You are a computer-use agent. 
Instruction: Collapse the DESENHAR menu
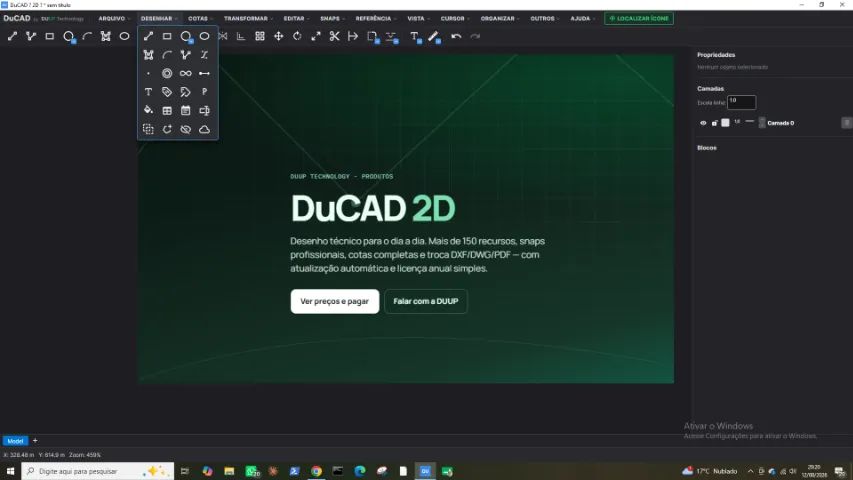[x=158, y=19]
